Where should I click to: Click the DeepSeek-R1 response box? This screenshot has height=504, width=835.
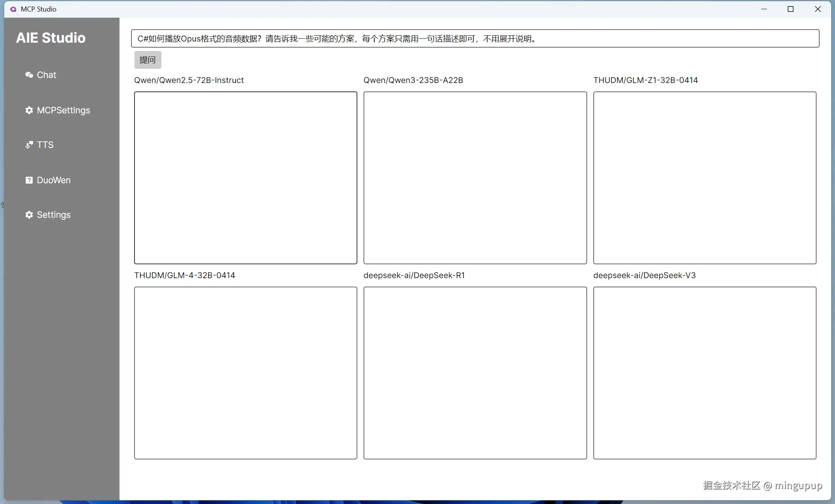[475, 373]
